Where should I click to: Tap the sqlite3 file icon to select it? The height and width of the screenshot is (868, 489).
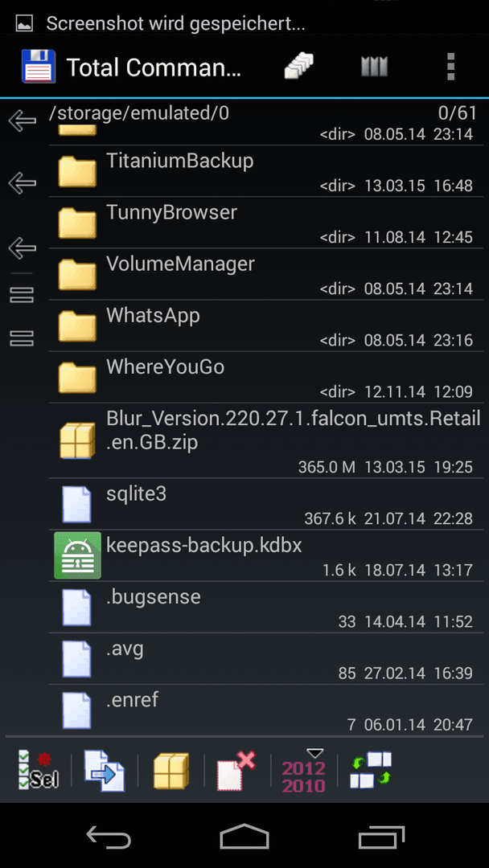tap(76, 504)
